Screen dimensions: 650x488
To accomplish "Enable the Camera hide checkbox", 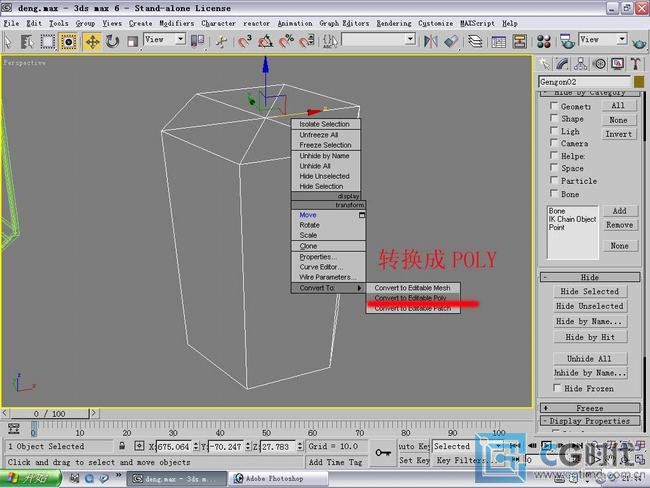I will [x=553, y=143].
